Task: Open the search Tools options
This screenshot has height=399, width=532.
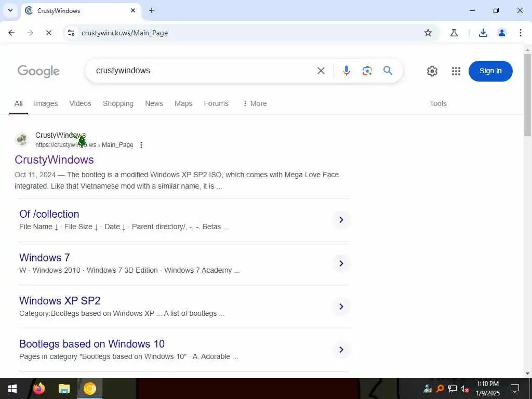Action: (438, 103)
